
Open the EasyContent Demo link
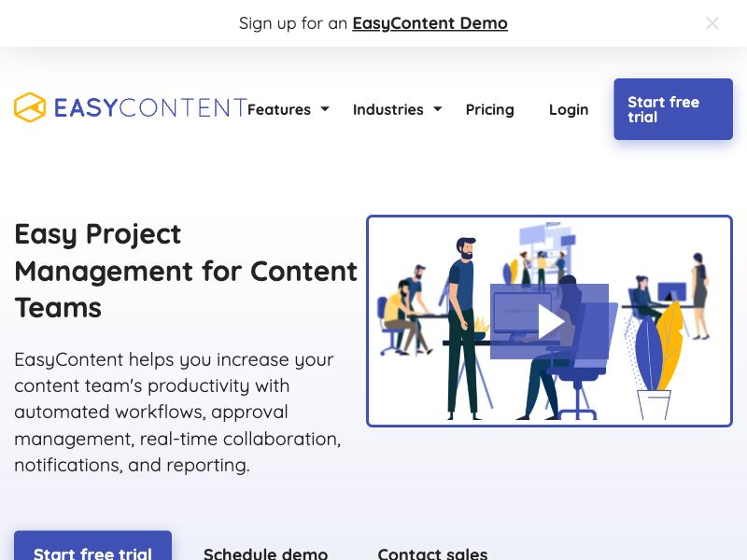(430, 23)
